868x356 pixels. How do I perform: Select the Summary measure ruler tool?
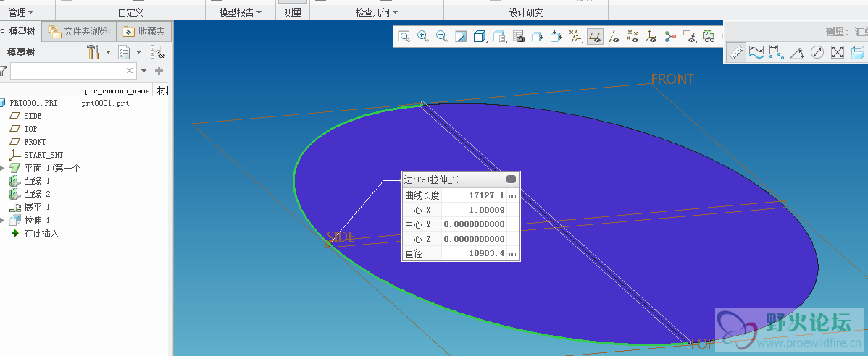click(736, 53)
